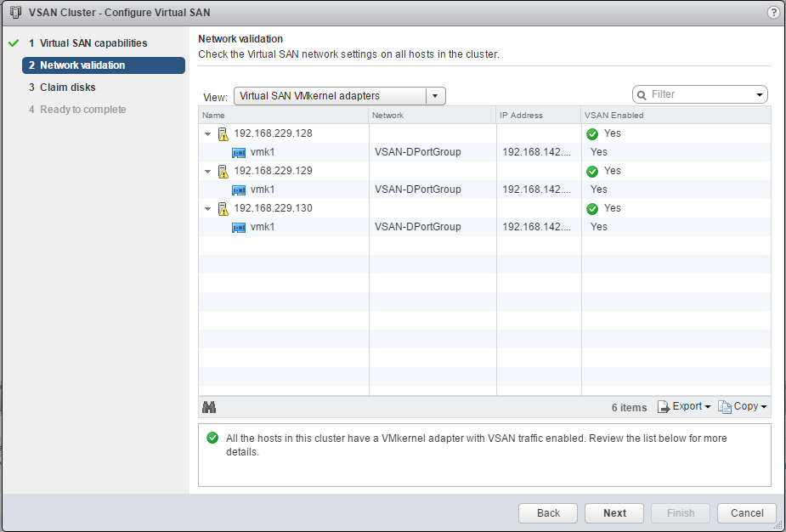Click the vmk1 adapter icon under 192.168.229.129
The image size is (786, 532).
coord(239,190)
